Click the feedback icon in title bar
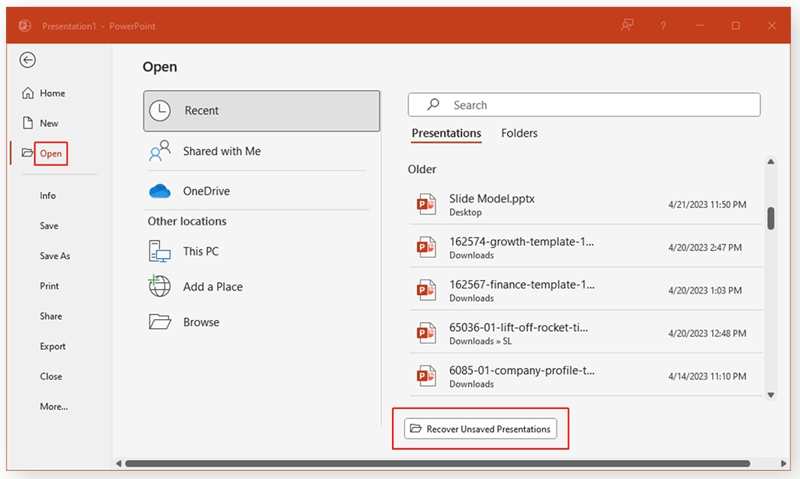This screenshot has height=479, width=800. pyautogui.click(x=627, y=25)
